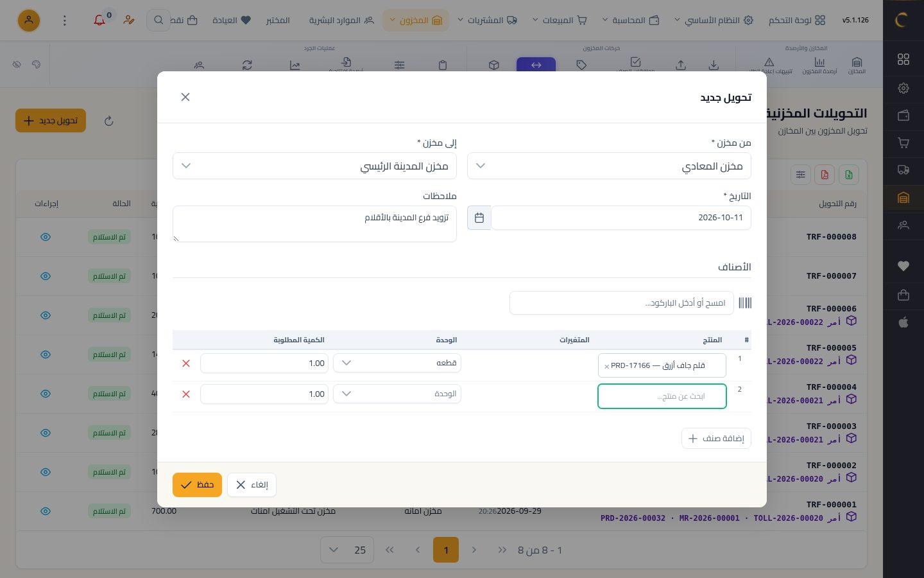Open the المخزون menu in top navigation
Screen dimensions: 924x578
click(416, 21)
